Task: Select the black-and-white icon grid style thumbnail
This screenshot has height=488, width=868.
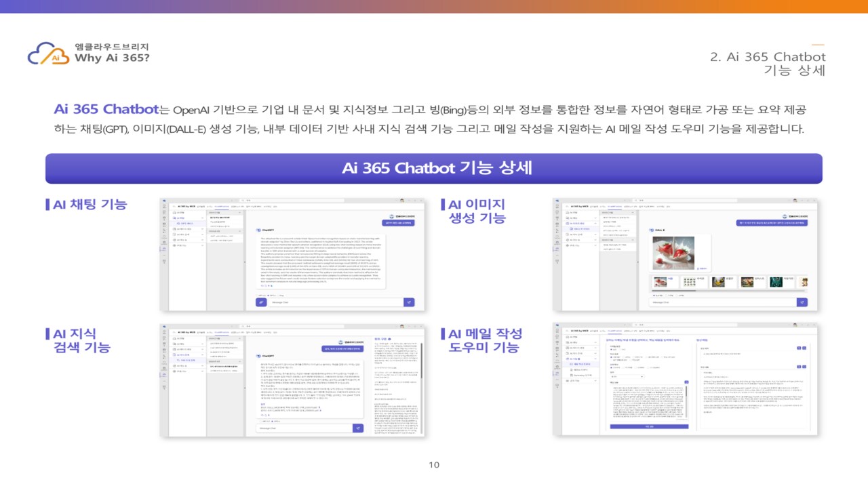Action: point(690,282)
